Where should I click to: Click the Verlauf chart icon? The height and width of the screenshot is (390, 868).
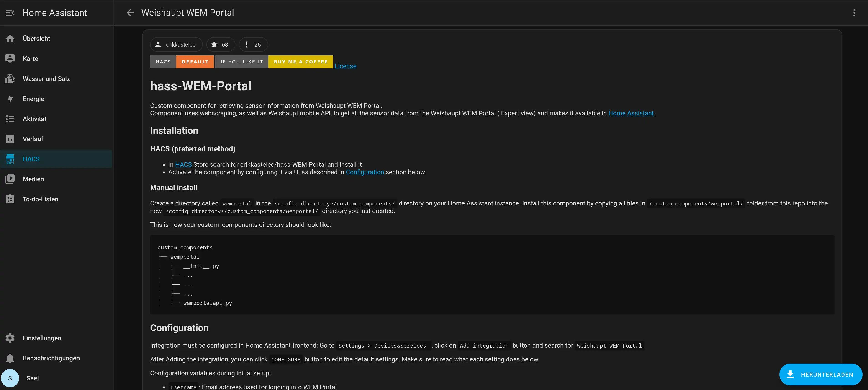(x=10, y=139)
